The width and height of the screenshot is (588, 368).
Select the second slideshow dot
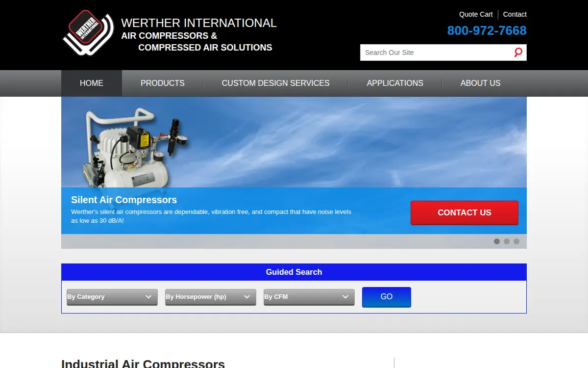(507, 241)
